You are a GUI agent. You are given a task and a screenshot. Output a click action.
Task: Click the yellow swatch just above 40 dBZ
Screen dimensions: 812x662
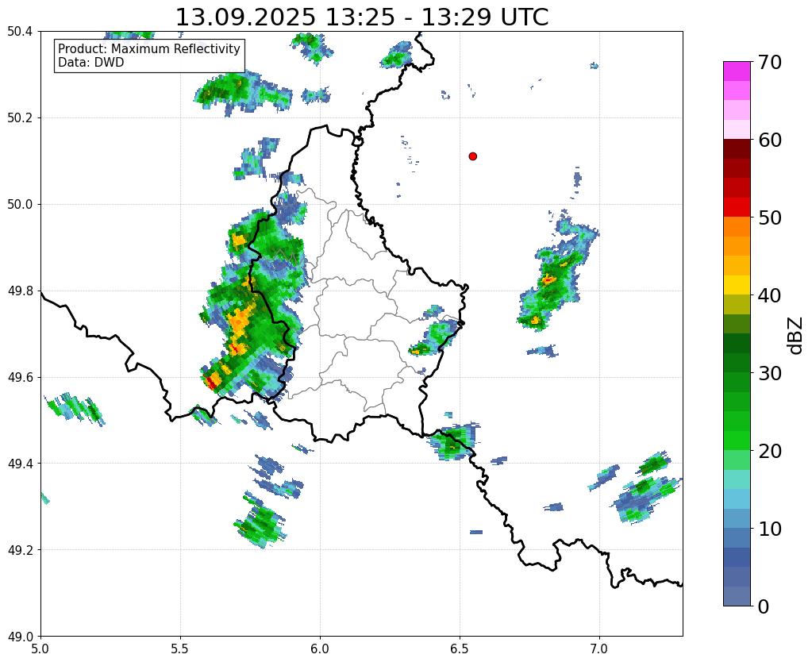737,286
